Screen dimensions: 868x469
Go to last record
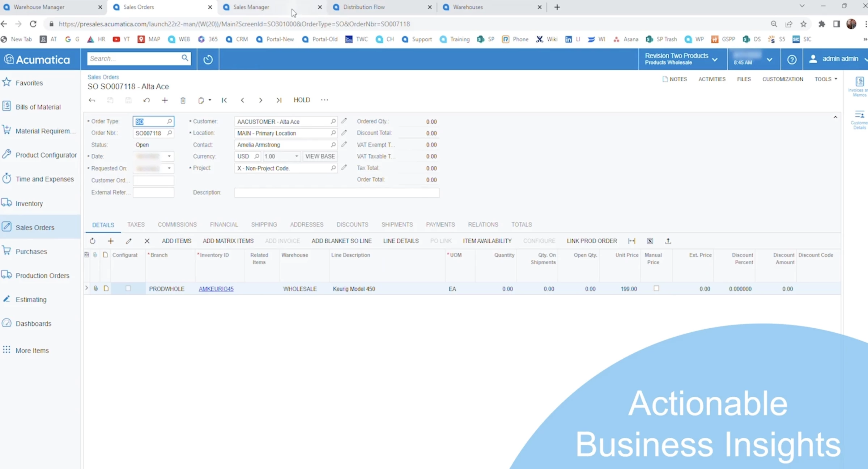(x=279, y=100)
